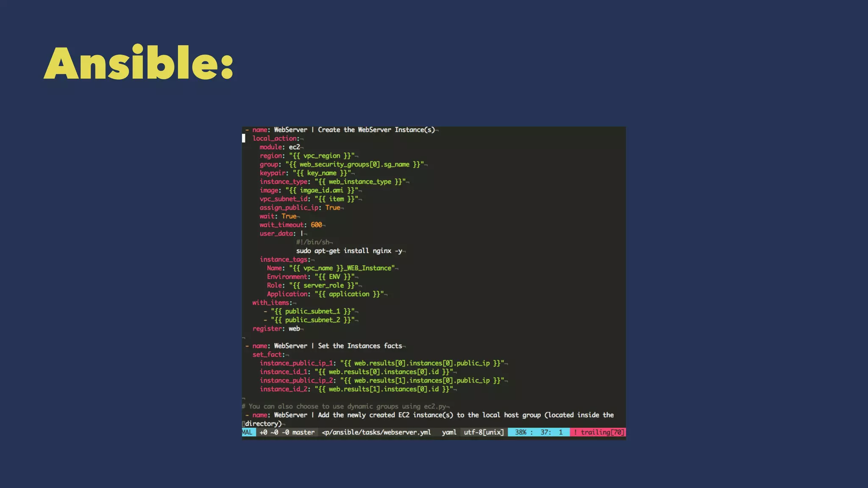Click the 'vpc_subnet_id: {{ item }}' line
868x488 pixels.
[x=310, y=199]
